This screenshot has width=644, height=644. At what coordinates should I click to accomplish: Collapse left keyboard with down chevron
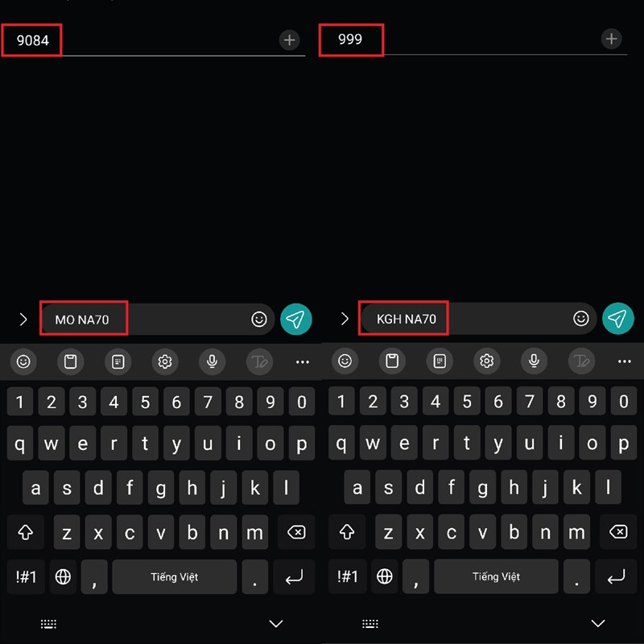click(x=275, y=623)
